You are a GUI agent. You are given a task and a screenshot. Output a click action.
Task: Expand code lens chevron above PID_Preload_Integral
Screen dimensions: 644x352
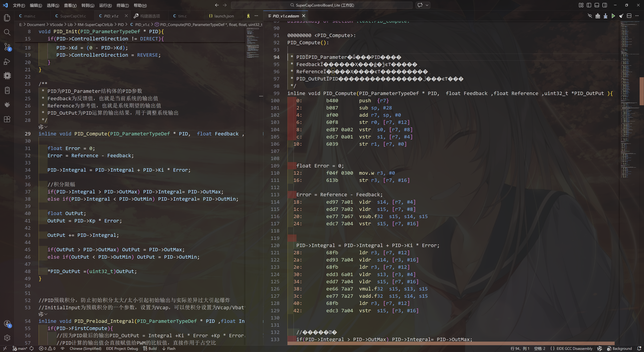46,314
